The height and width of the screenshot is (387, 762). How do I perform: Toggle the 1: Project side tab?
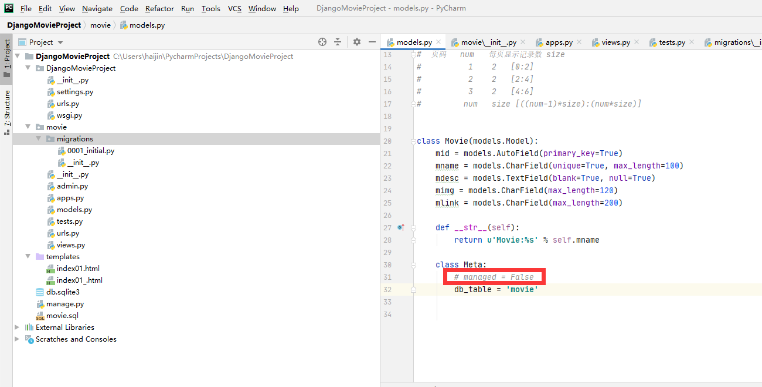click(6, 58)
